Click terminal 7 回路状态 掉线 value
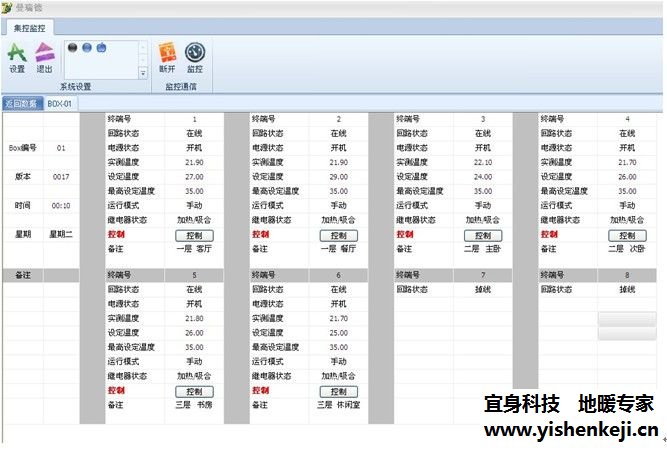The width and height of the screenshot is (667, 451). pos(483,289)
